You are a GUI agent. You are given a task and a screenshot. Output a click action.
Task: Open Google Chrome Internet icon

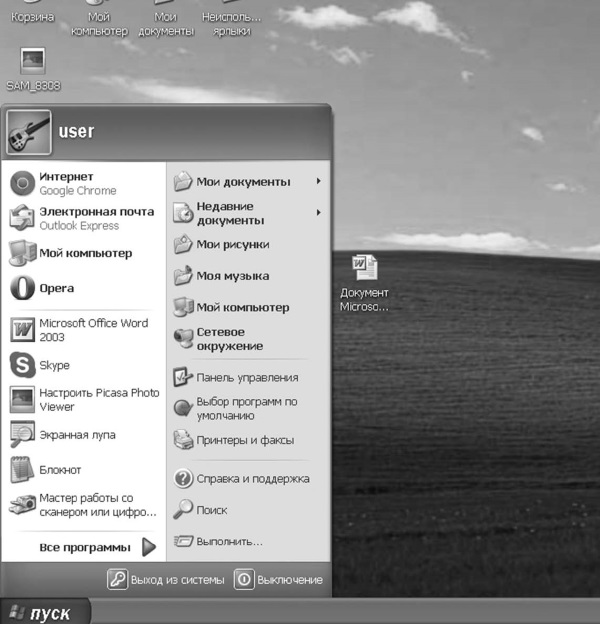point(22,184)
